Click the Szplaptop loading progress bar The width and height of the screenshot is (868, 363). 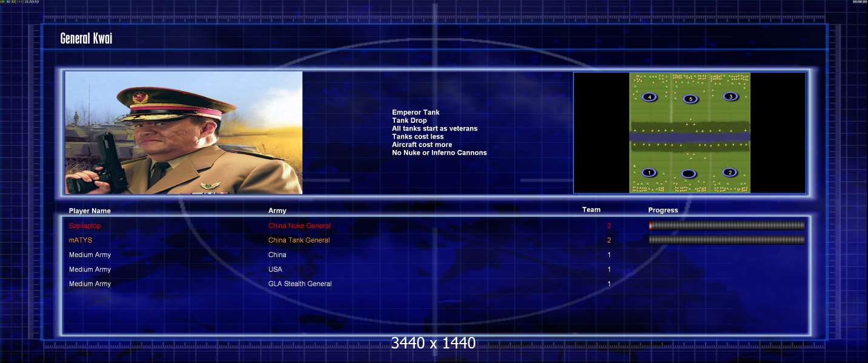pyautogui.click(x=727, y=226)
